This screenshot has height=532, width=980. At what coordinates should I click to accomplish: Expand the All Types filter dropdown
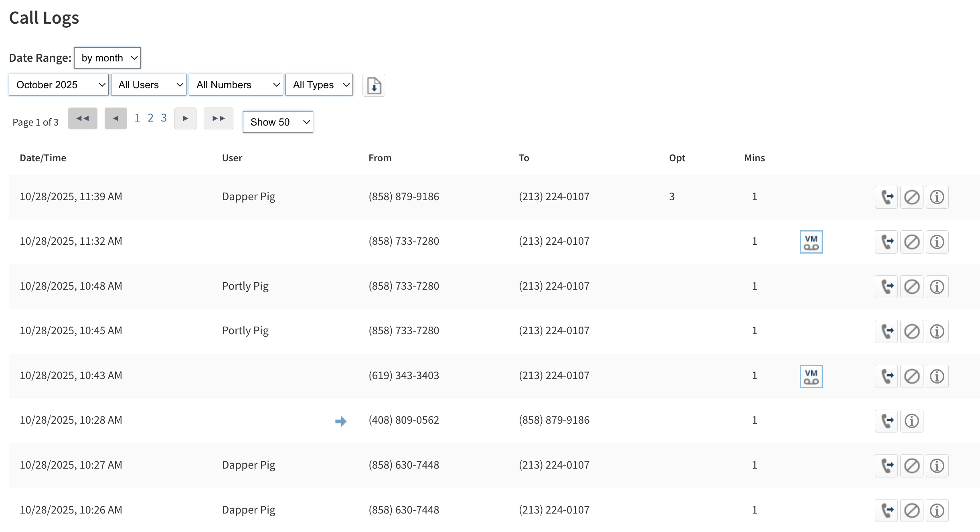click(x=319, y=85)
